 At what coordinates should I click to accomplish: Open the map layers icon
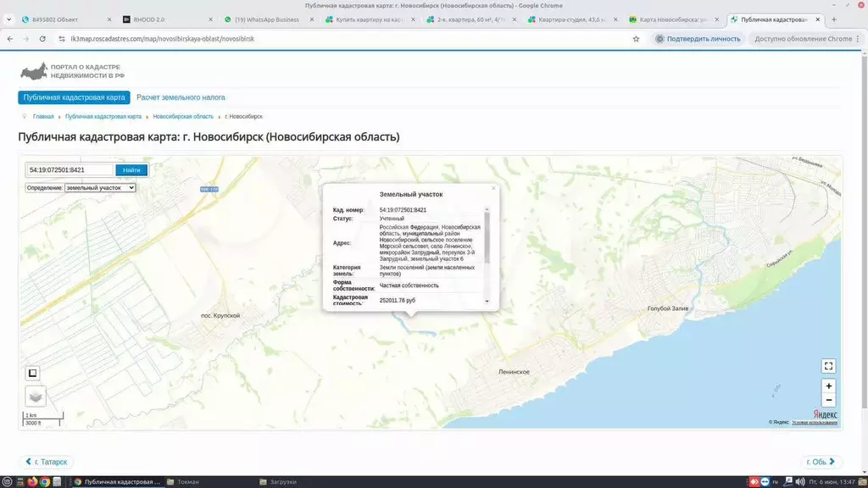tap(36, 396)
